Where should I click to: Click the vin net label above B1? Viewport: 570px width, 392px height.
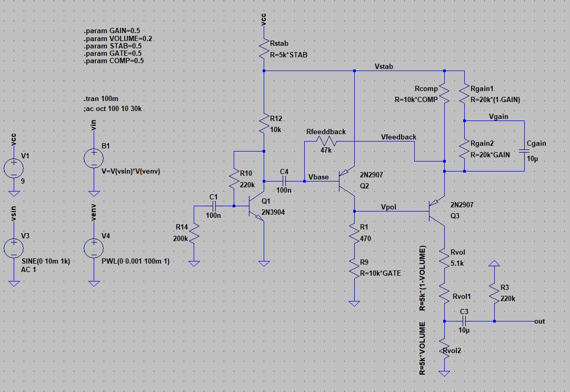(x=94, y=125)
